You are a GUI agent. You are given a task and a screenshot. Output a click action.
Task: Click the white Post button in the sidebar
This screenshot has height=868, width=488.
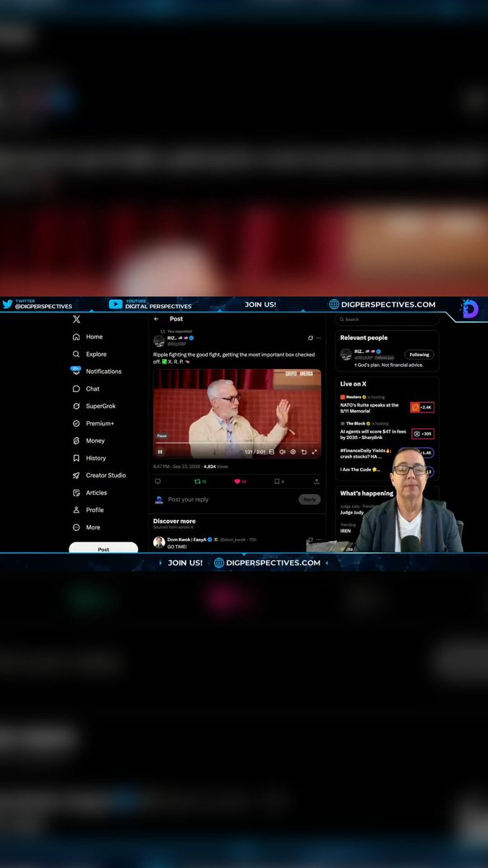pos(103,548)
